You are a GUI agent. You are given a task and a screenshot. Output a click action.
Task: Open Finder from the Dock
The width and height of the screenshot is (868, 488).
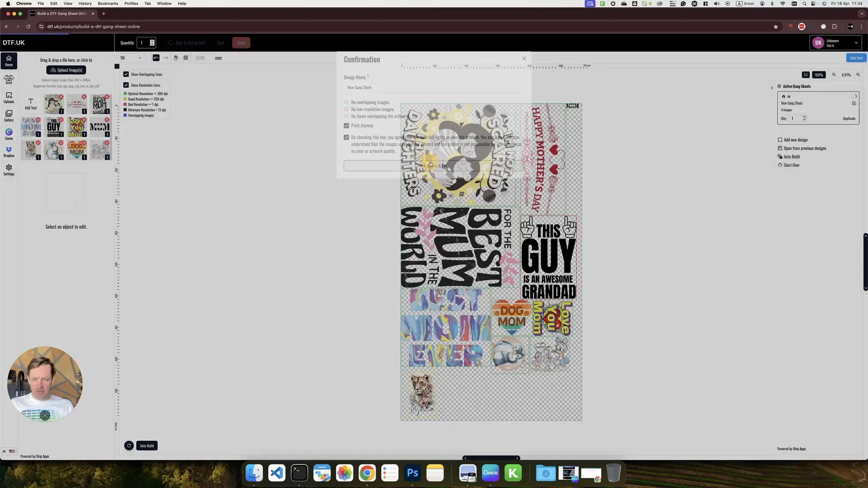coord(254,473)
